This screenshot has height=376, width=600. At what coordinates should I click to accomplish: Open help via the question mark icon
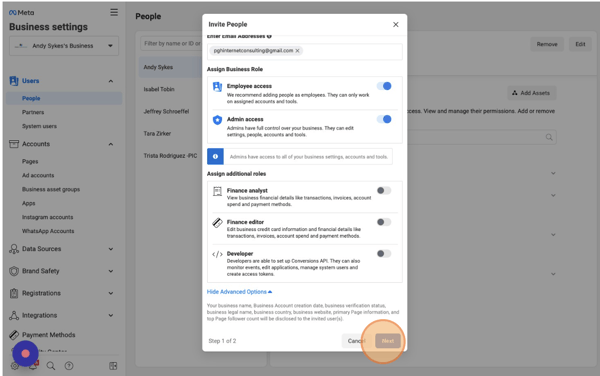coord(69,366)
